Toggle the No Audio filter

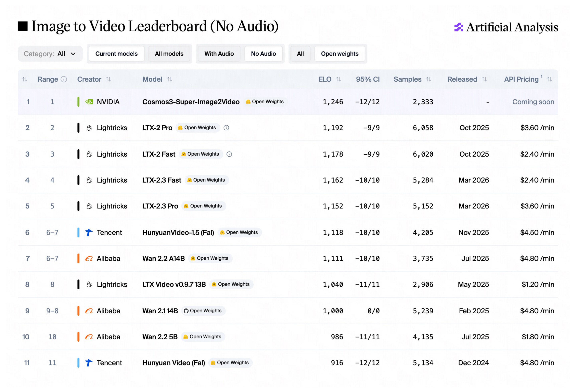pos(263,54)
